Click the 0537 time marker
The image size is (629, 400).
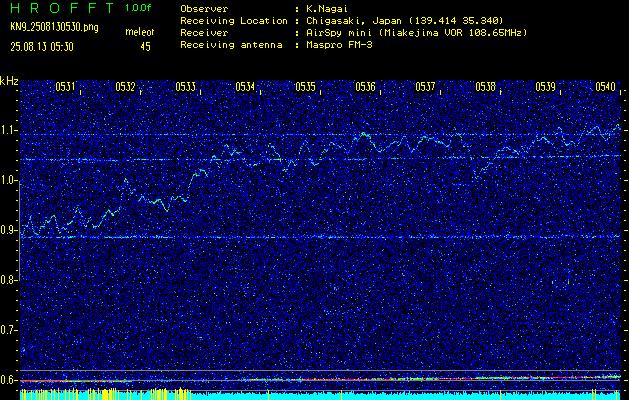click(x=425, y=87)
